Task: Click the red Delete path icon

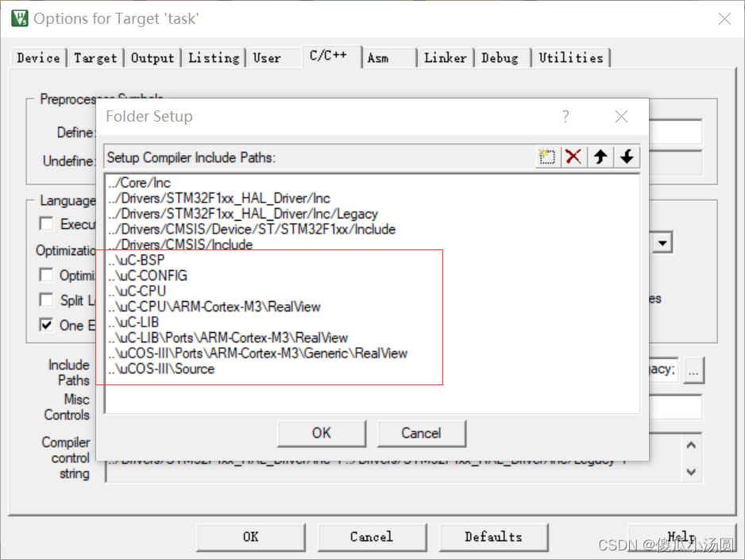Action: 573,156
